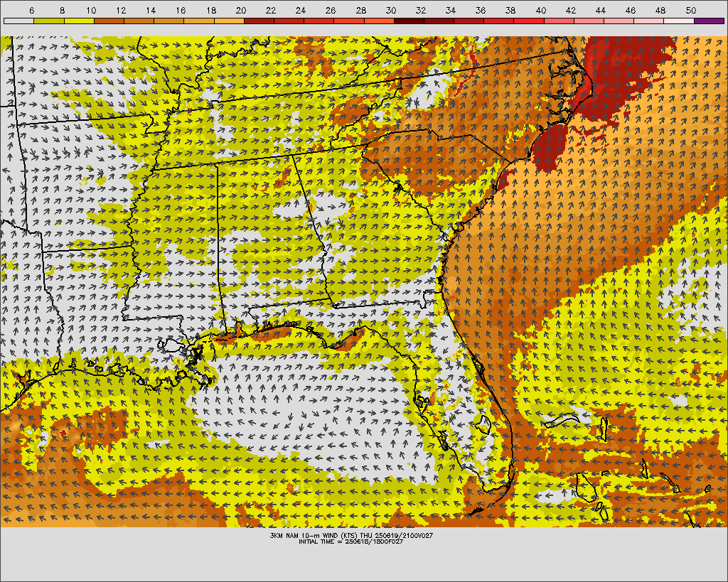Screen dimensions: 728x582
Task: Click legend swatch between 16 and 18
Action: point(199,21)
